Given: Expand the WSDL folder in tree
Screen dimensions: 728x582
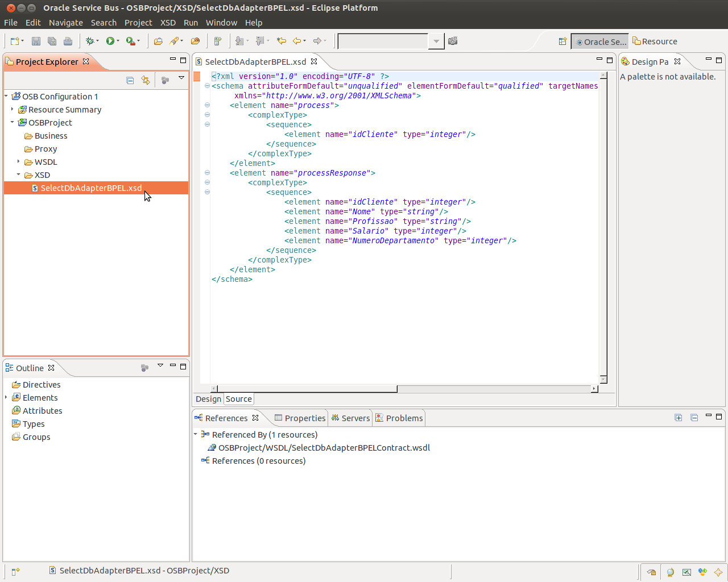Looking at the screenshot, I should pyautogui.click(x=18, y=162).
